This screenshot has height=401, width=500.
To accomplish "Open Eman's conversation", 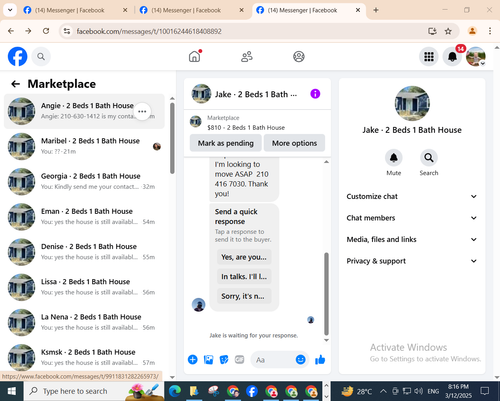I will click(84, 217).
